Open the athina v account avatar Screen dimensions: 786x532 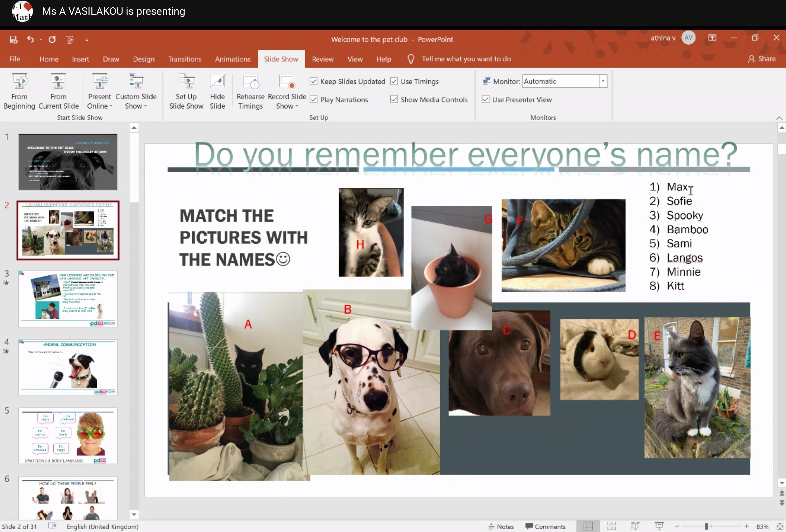point(688,38)
